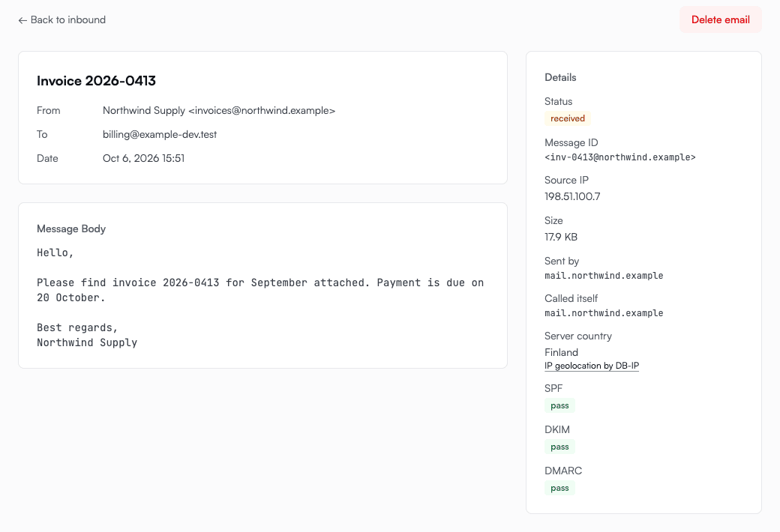Viewport: 780px width, 532px height.
Task: Click Sent by value mail.northwind.example
Action: [x=604, y=276]
